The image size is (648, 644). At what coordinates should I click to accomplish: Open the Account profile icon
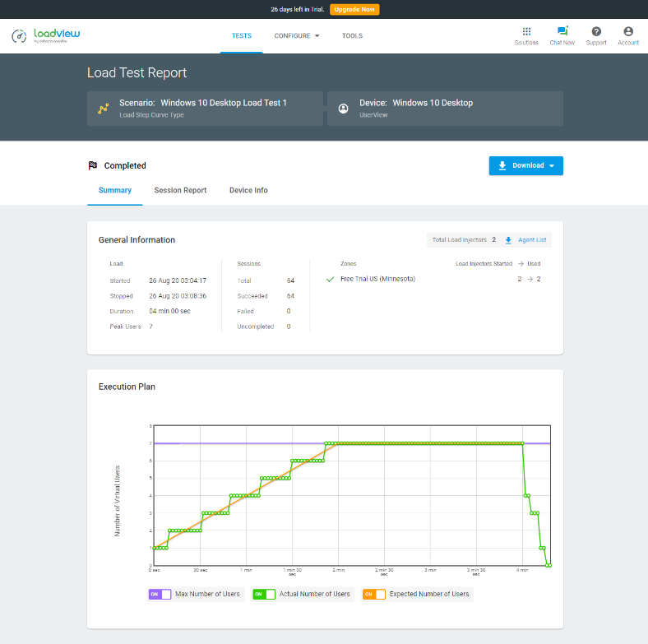point(628,31)
